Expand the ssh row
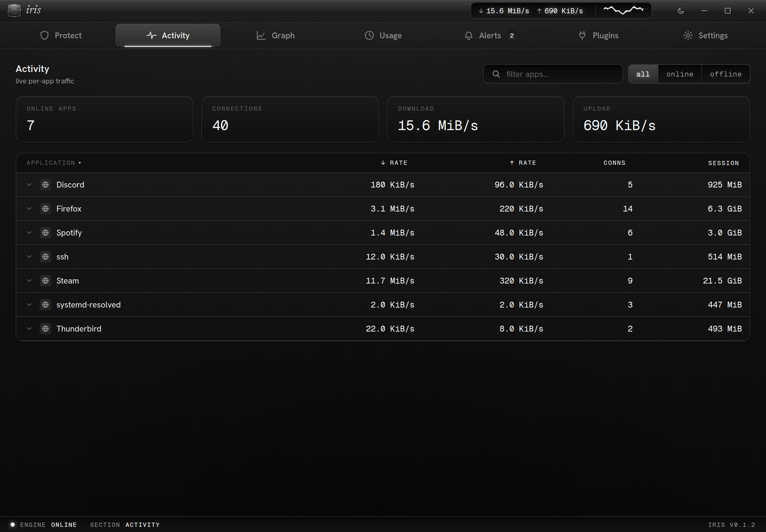 pos(29,257)
